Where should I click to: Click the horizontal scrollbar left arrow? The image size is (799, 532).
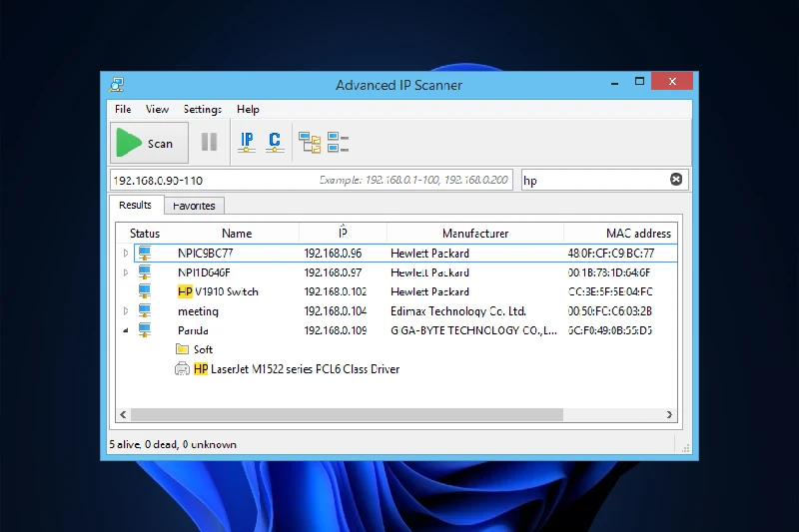pos(123,415)
